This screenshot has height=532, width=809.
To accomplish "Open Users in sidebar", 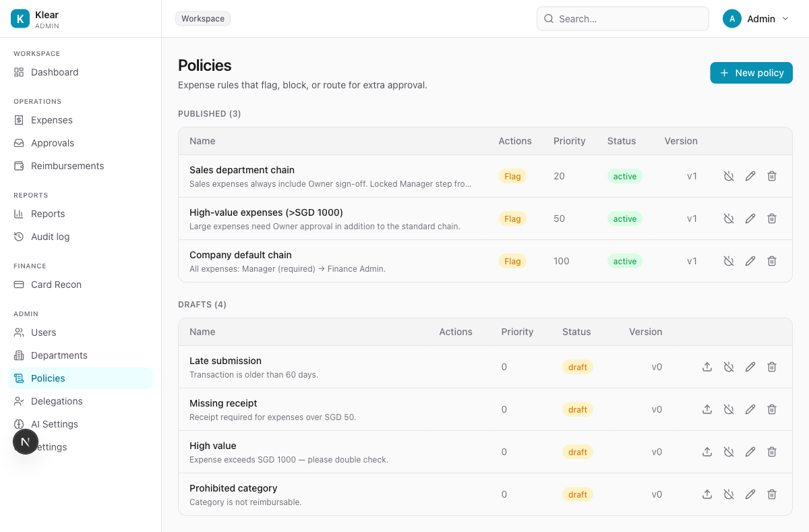I will 81,332.
